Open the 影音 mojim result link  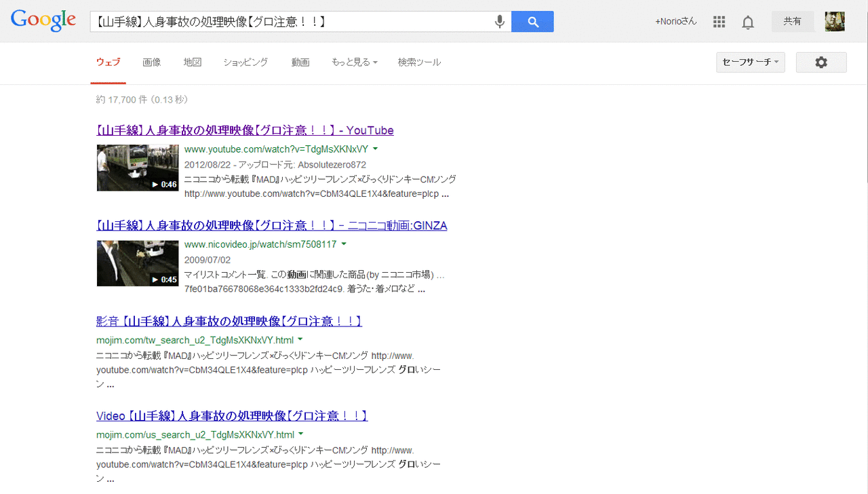229,321
